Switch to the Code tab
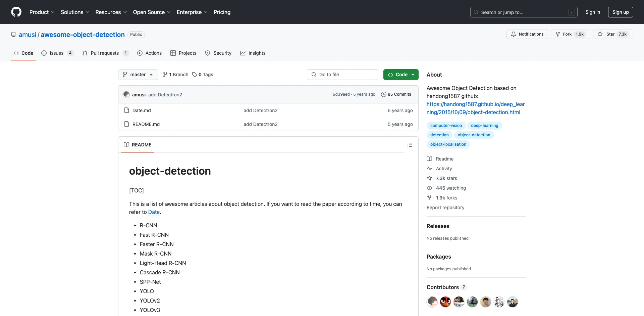 [23, 53]
